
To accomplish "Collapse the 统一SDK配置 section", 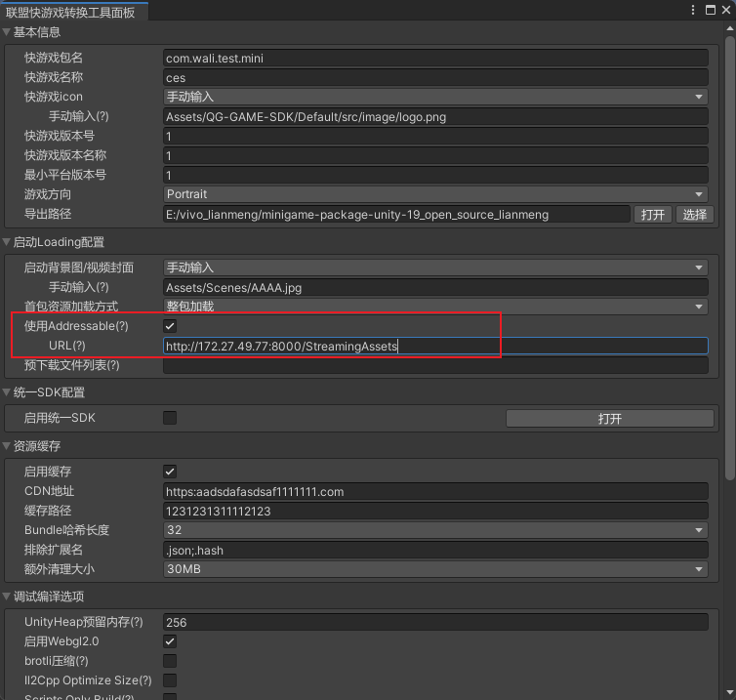I will (x=7, y=392).
